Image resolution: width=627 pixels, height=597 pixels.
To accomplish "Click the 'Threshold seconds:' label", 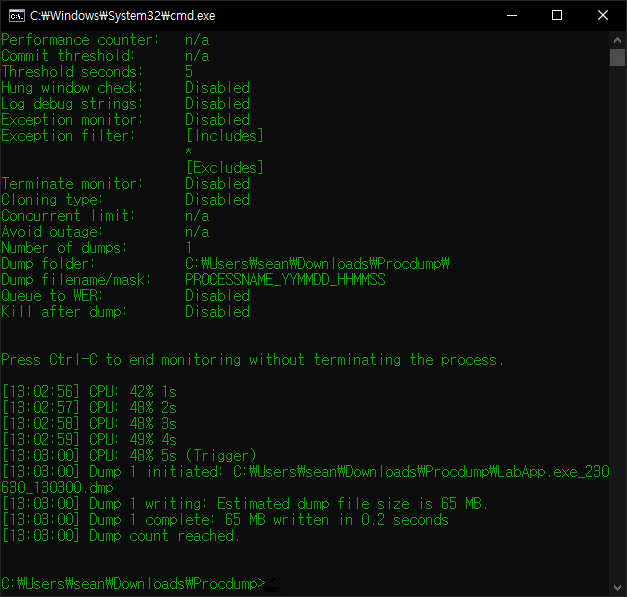I will click(72, 72).
